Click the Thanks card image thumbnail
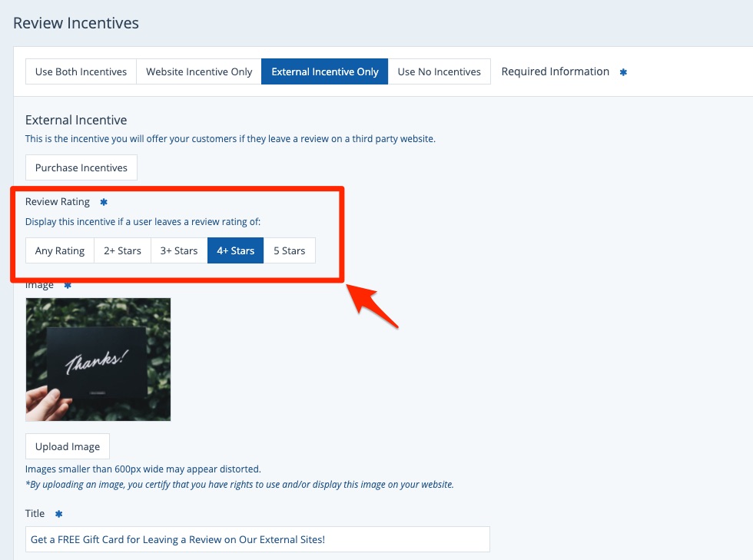This screenshot has width=753, height=560. pyautogui.click(x=98, y=360)
